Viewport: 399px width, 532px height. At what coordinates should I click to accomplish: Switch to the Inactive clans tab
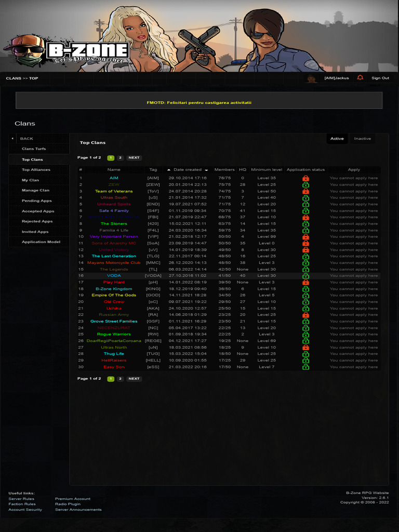(x=362, y=138)
